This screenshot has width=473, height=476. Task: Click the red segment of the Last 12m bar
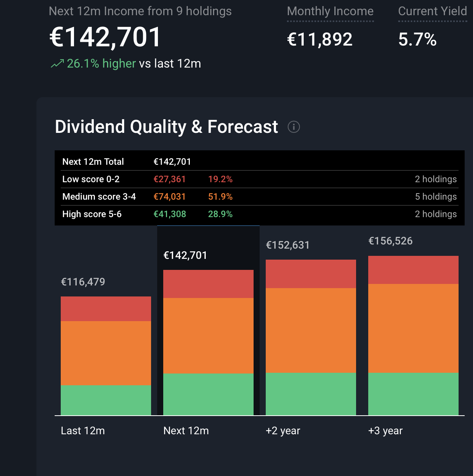106,309
